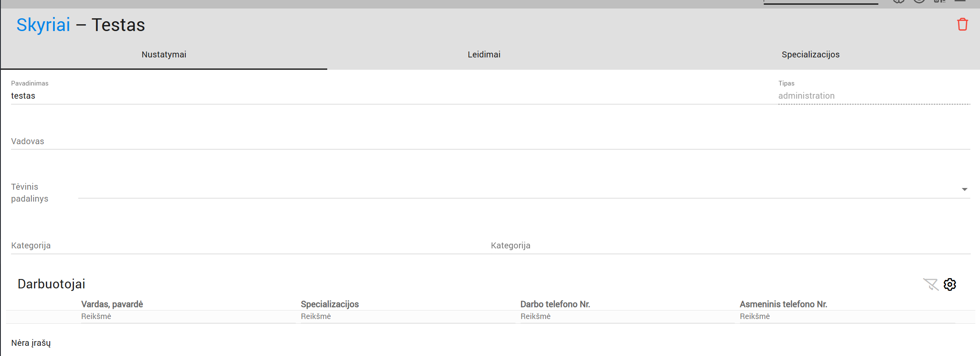Sort by Darbo telefono Nr. column
The image size is (980, 356).
[555, 304]
